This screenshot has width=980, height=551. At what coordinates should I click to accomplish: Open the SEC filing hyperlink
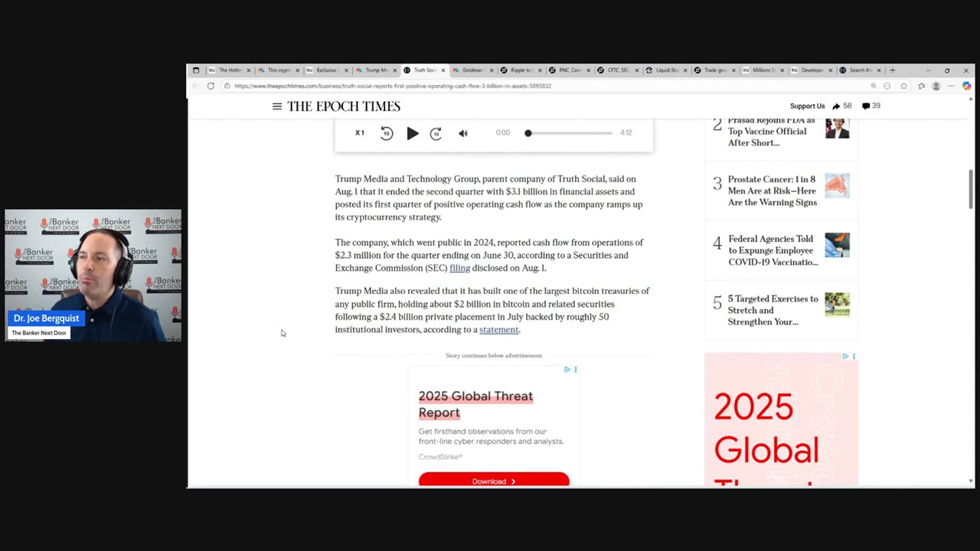(459, 268)
